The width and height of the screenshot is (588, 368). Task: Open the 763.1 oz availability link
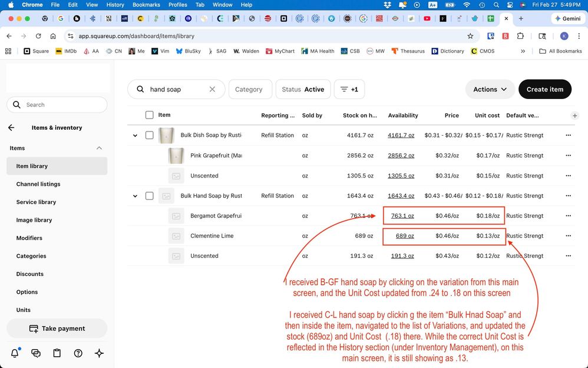tap(402, 216)
